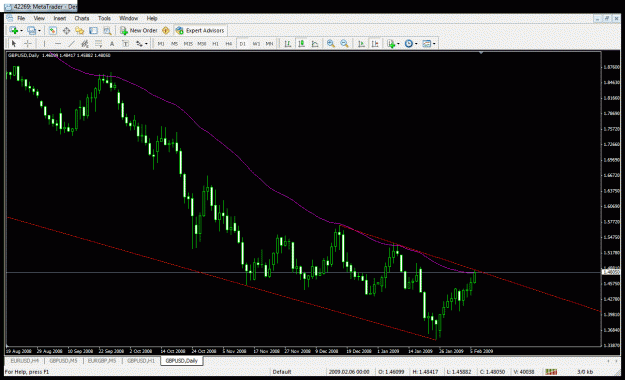This screenshot has height=380, width=625.
Task: Open the Tools menu
Action: click(x=104, y=18)
